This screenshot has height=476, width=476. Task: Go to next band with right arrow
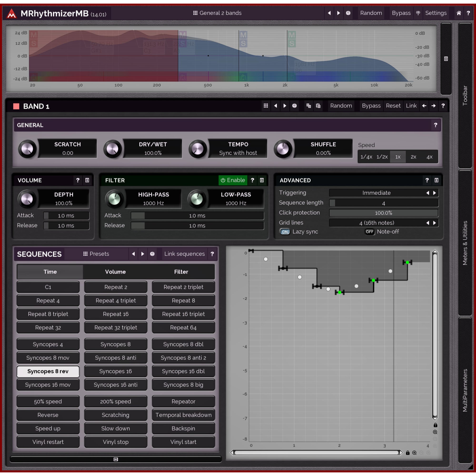[433, 106]
